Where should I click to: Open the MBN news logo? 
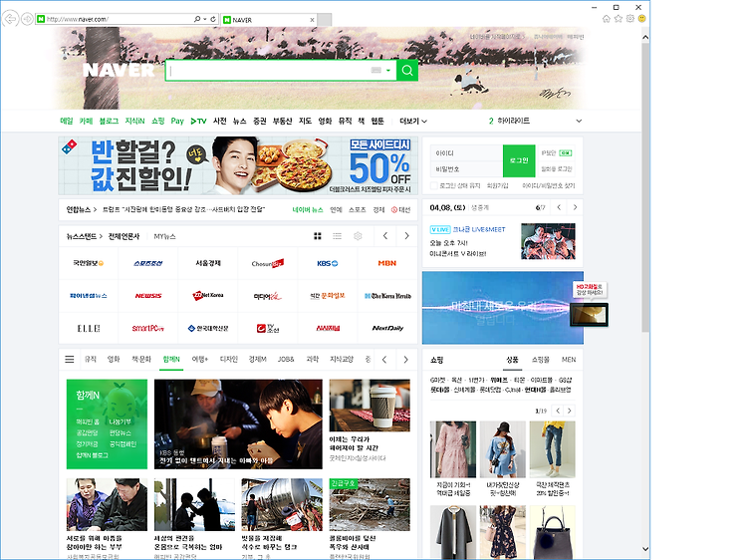point(386,263)
